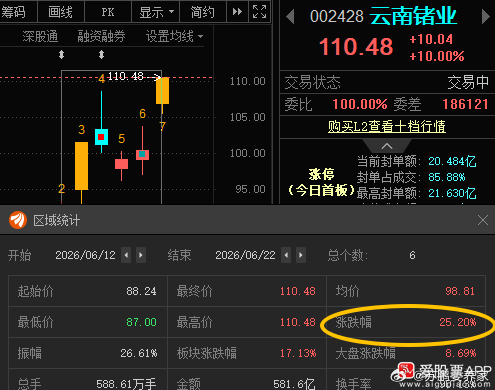This screenshot has width=495, height=390.
Task: Click the 总手 588.61万手 cell
Action: click(88, 380)
